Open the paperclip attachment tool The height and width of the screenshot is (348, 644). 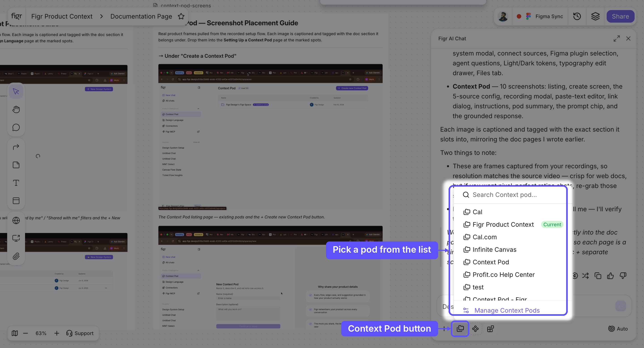pos(16,256)
